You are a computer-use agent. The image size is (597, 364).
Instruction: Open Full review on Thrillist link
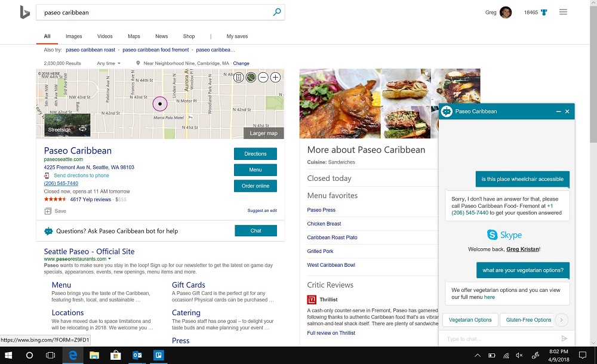(331, 333)
